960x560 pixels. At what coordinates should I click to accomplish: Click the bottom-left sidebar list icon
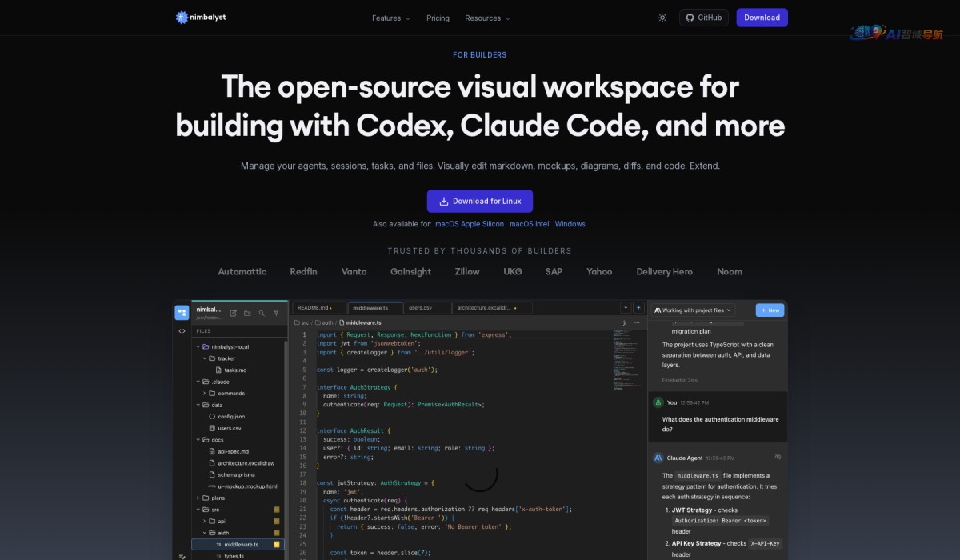[182, 555]
